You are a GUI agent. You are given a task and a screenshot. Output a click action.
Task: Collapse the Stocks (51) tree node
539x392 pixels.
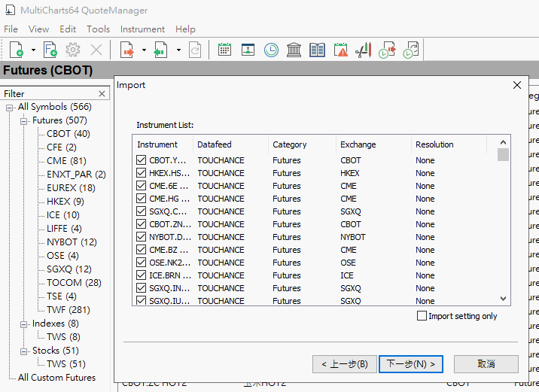pos(24,351)
